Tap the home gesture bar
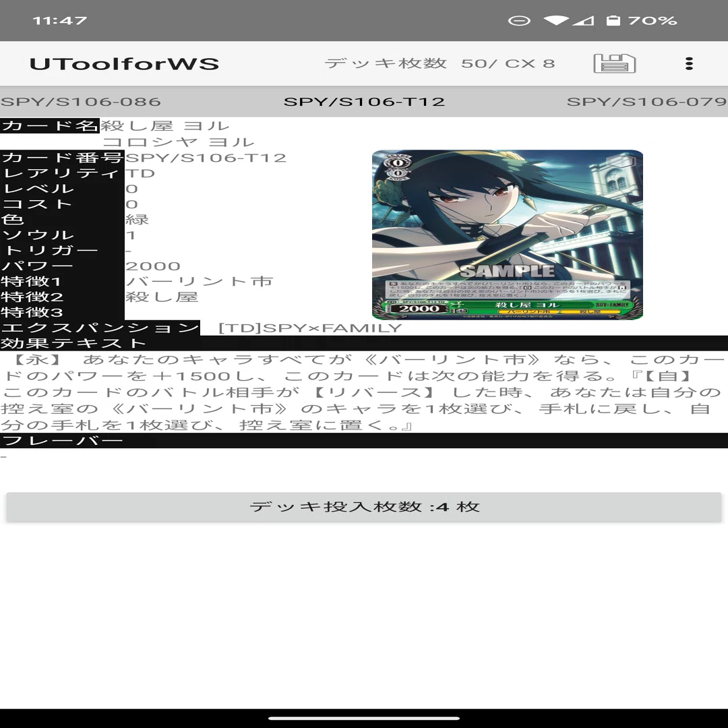The width and height of the screenshot is (728, 728). (x=364, y=718)
